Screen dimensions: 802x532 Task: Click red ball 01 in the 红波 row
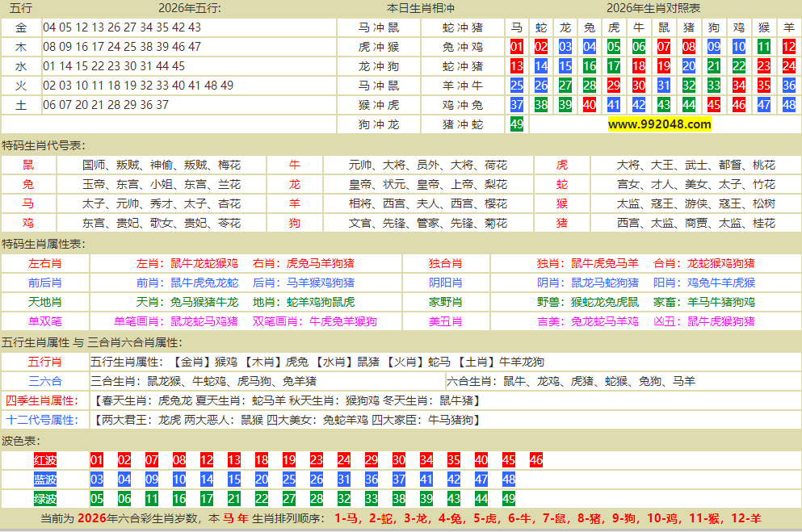[97, 460]
